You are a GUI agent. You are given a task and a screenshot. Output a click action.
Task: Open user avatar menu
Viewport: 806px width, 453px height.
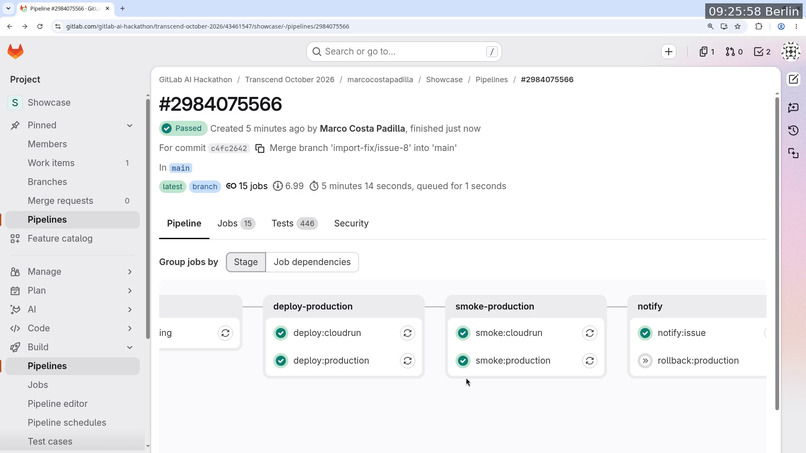pos(791,51)
